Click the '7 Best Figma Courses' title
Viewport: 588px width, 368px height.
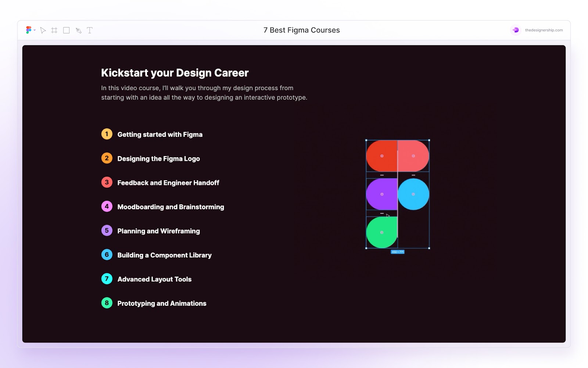[x=301, y=30]
